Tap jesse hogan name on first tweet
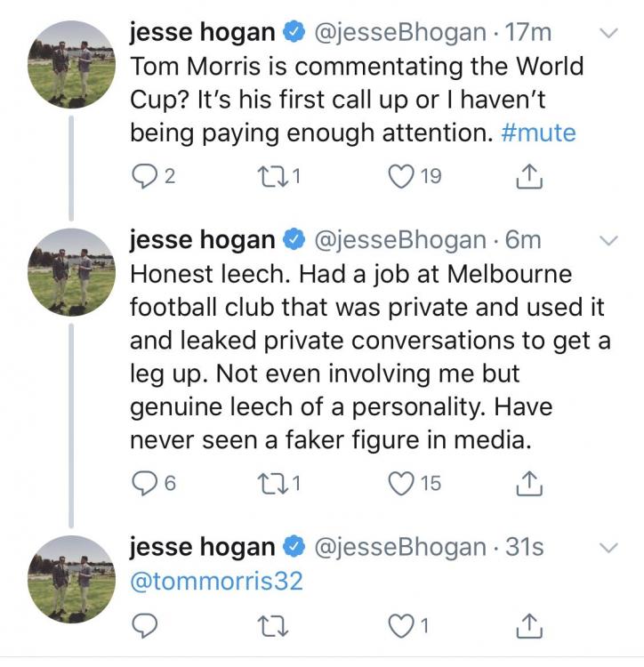The image size is (644, 667). point(202,32)
